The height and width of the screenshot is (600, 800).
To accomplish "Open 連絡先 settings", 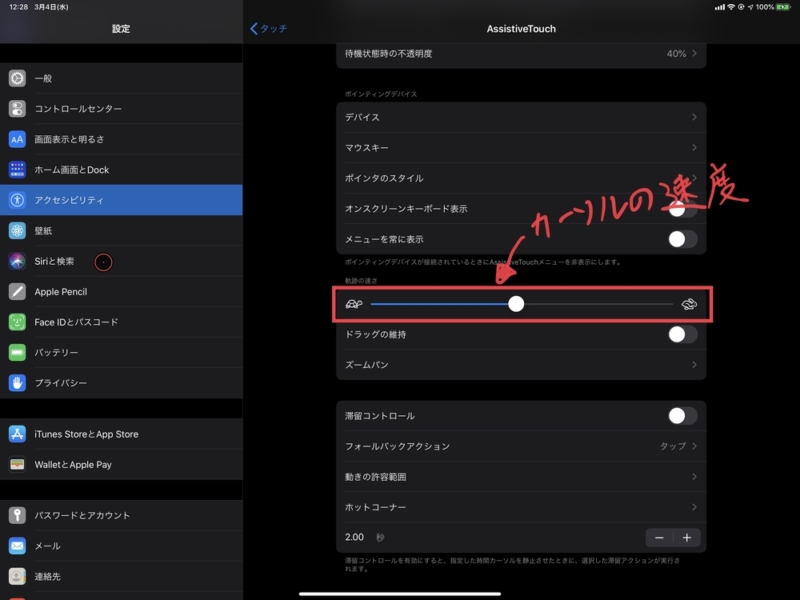I will pyautogui.click(x=121, y=577).
